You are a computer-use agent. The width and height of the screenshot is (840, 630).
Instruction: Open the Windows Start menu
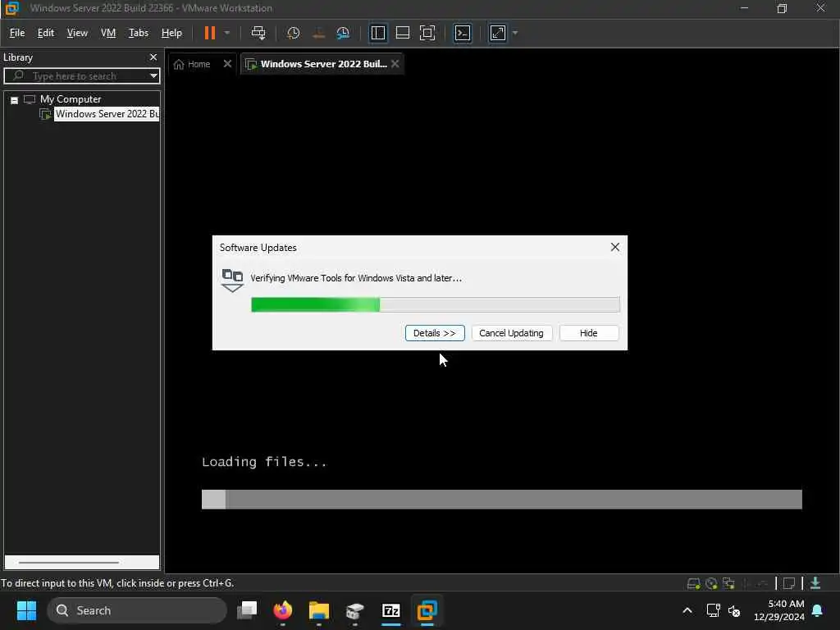[x=26, y=610]
